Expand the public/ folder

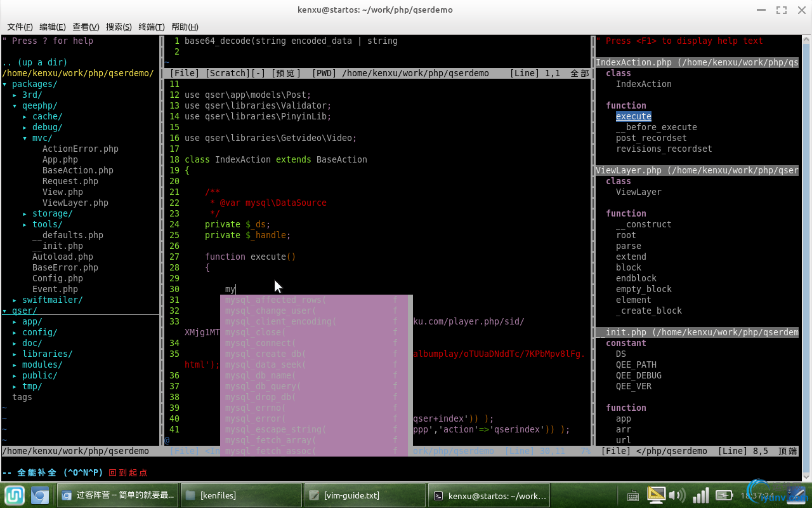pos(35,375)
